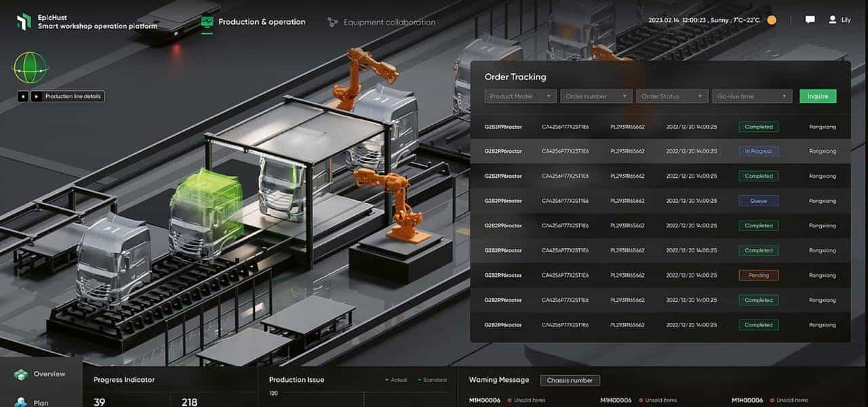Click the next arrow beside Production line details
This screenshot has width=868, height=407.
pos(36,96)
